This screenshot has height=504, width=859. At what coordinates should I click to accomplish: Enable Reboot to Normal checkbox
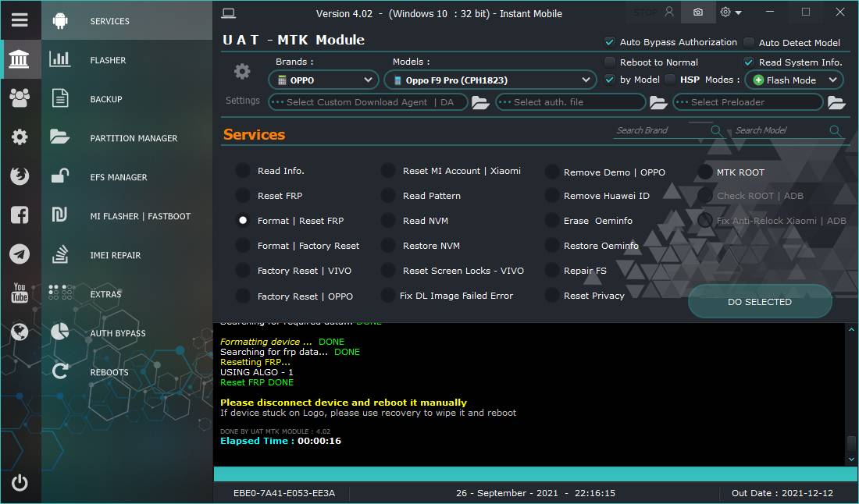(x=609, y=62)
